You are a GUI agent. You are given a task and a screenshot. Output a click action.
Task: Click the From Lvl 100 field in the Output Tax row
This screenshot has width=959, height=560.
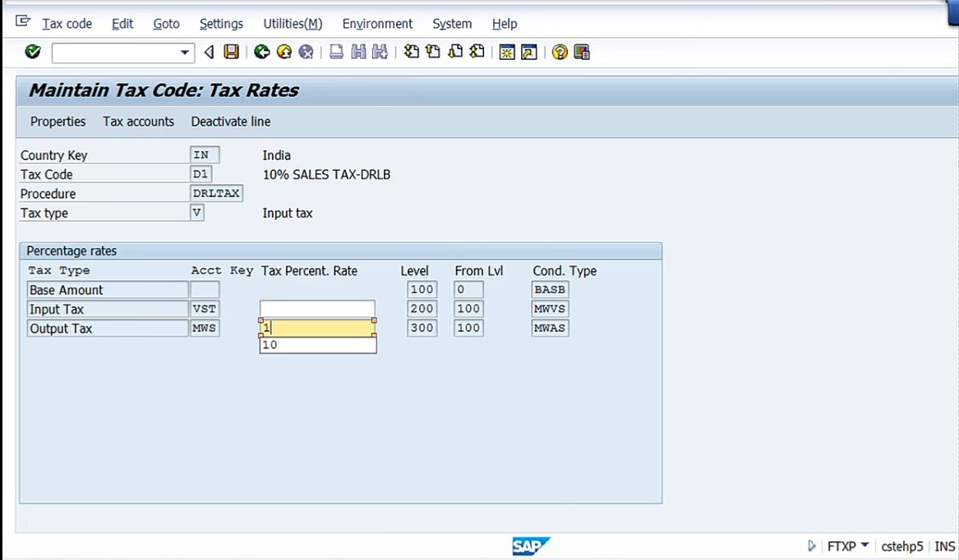tap(468, 328)
